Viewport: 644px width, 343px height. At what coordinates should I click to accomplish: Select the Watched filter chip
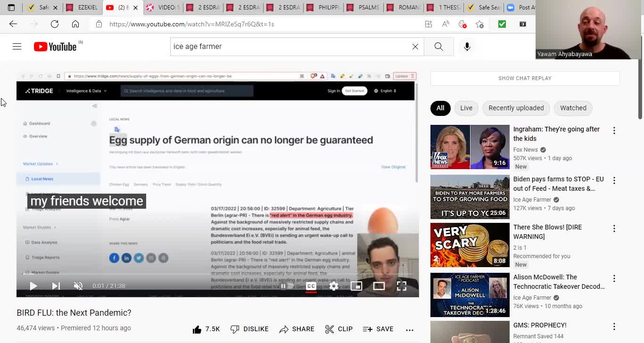573,108
